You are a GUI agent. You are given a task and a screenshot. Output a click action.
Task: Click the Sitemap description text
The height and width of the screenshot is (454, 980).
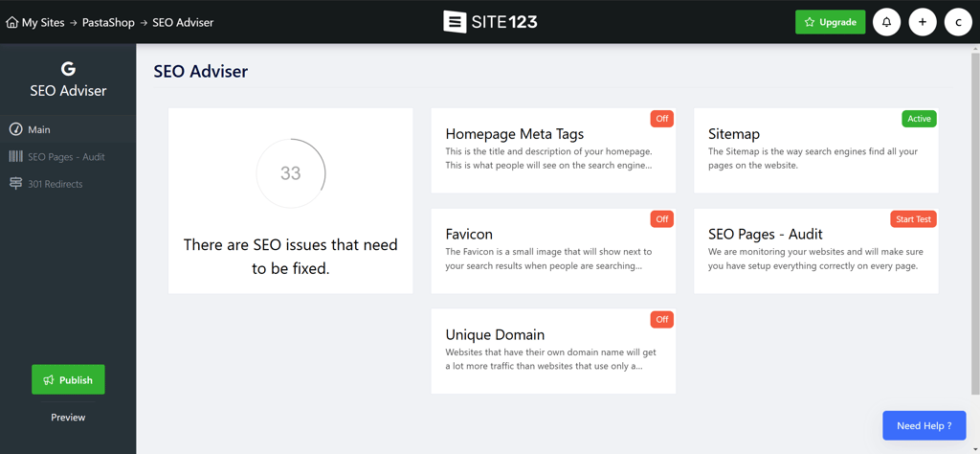click(813, 159)
